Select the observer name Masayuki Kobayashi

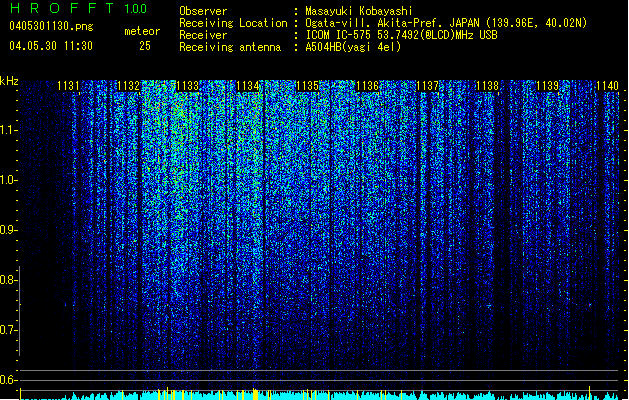click(359, 11)
